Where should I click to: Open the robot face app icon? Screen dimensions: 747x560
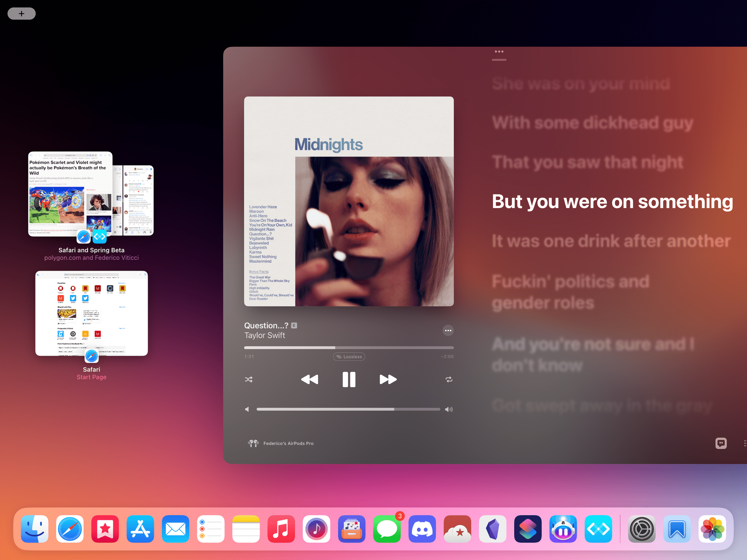pos(563,529)
